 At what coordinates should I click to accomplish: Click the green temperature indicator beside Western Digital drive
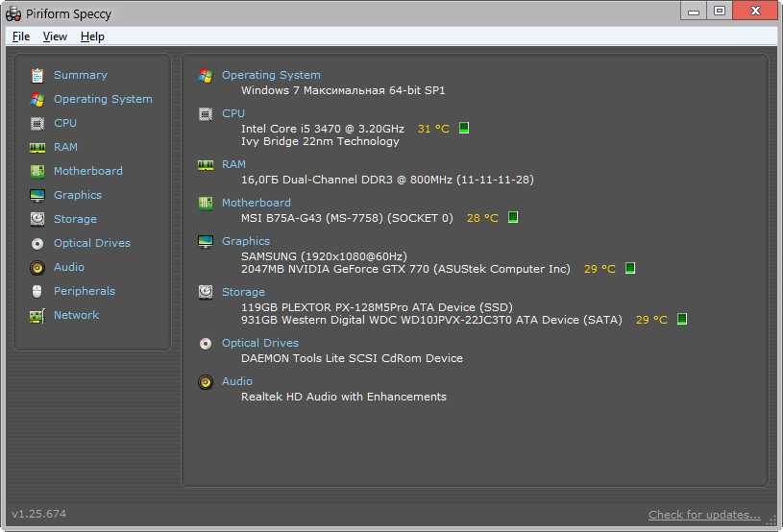pos(682,319)
